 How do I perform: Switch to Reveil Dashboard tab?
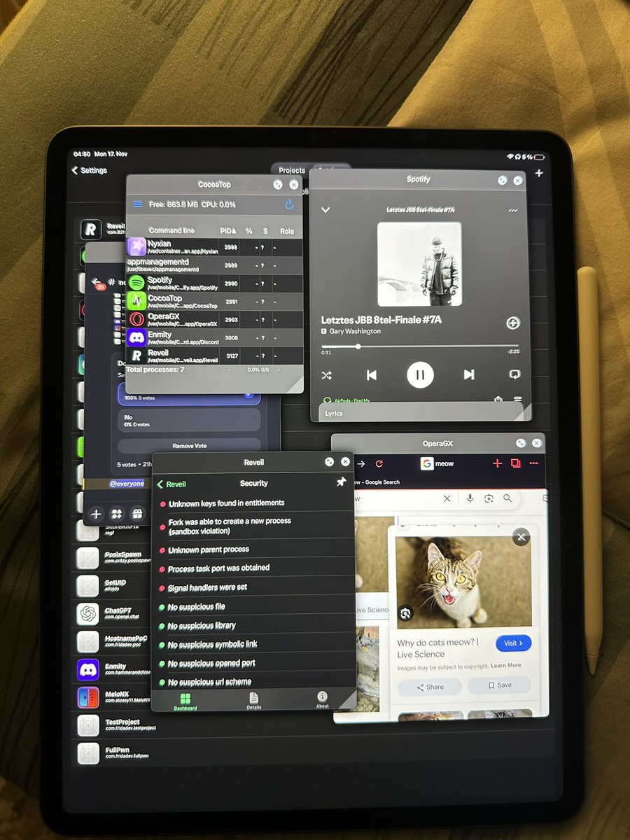tap(185, 701)
